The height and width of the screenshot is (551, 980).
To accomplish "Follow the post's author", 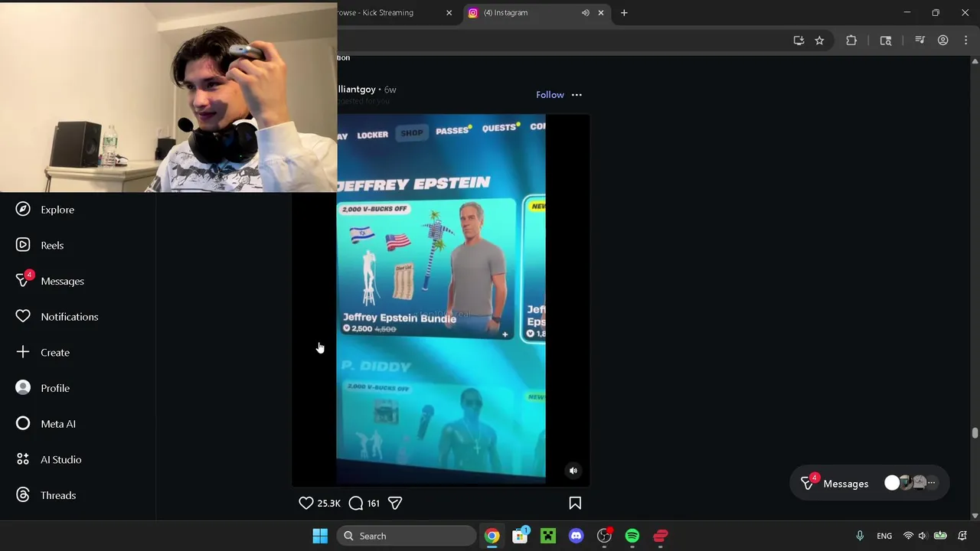I will [x=550, y=95].
